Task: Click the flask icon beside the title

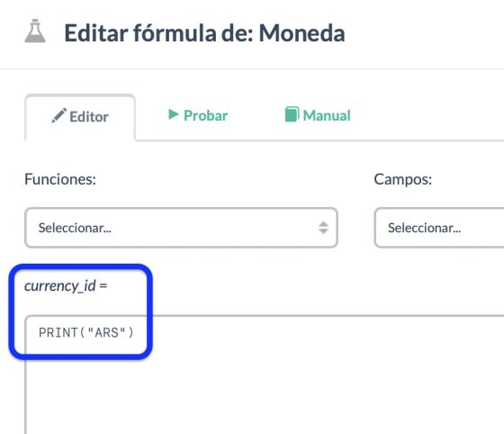Action: pyautogui.click(x=35, y=31)
